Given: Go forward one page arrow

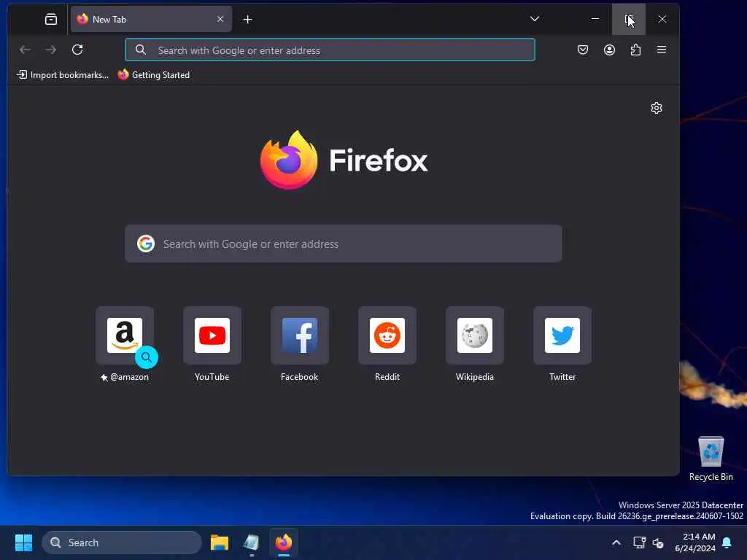Looking at the screenshot, I should [50, 50].
